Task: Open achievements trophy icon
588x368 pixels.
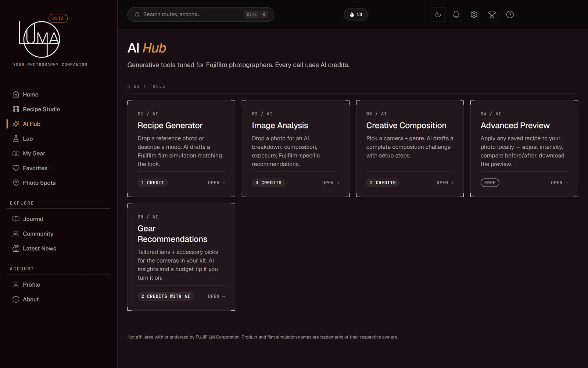Action: pos(492,15)
